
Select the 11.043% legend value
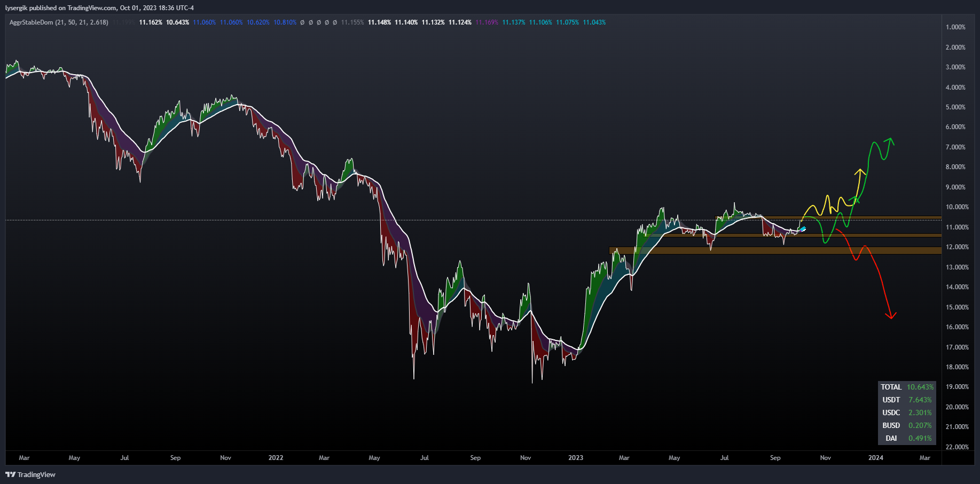point(594,22)
